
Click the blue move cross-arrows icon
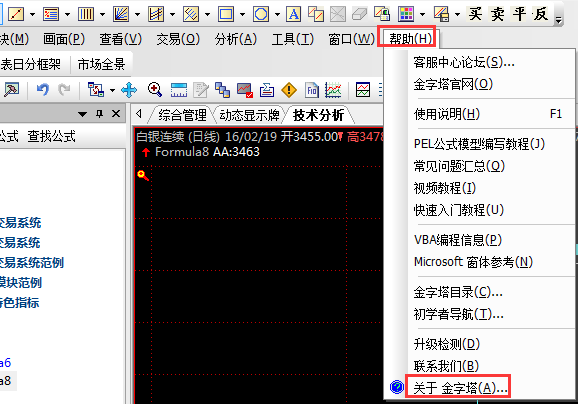pyautogui.click(x=129, y=90)
